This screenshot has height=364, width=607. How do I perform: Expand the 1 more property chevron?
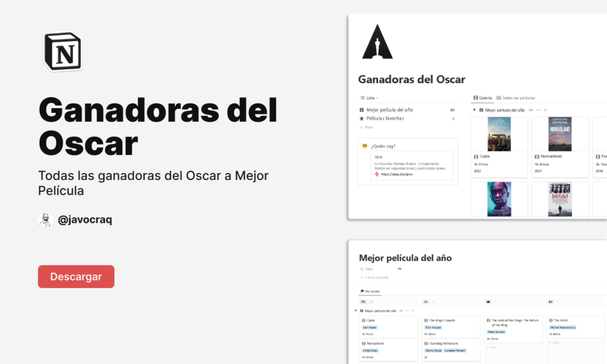[x=362, y=277]
